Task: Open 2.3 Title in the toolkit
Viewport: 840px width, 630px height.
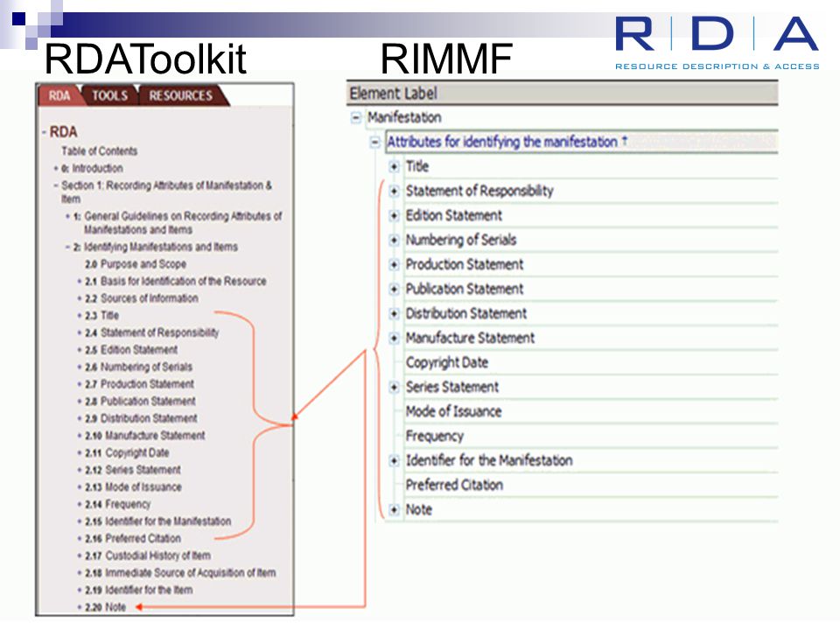Action: pos(101,316)
